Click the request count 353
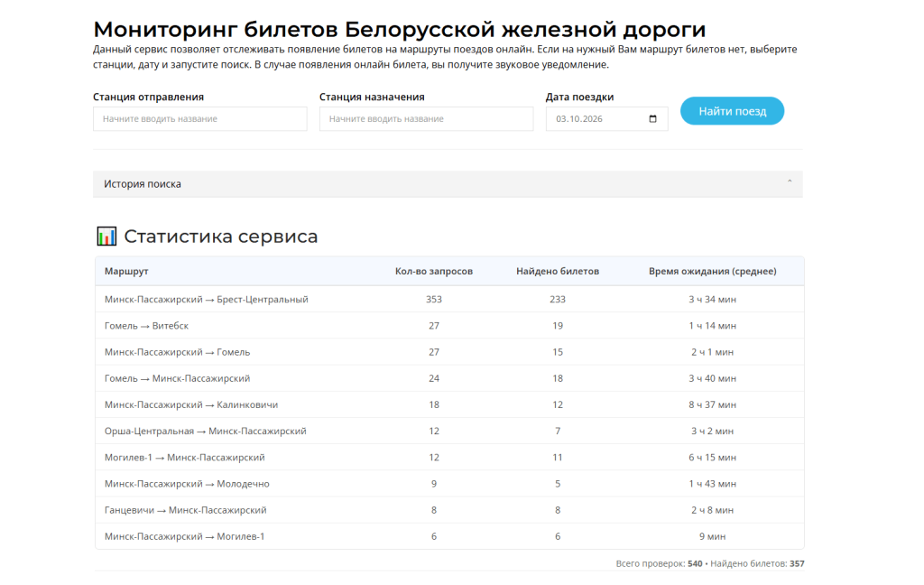Screen dimensions: 924x585 point(434,300)
